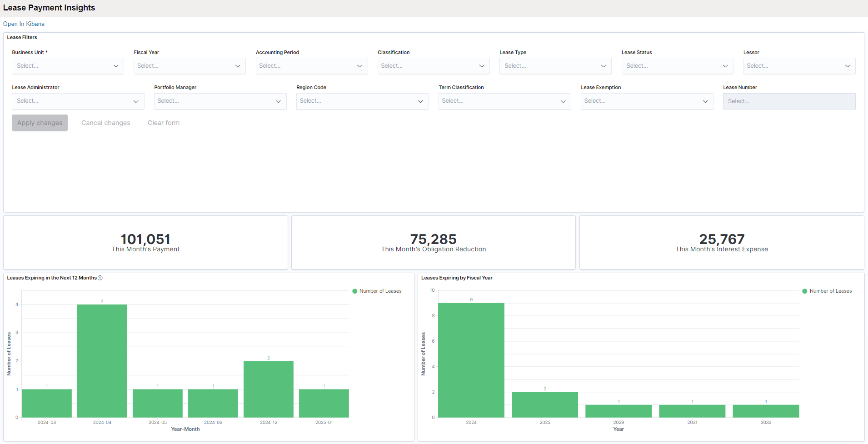Click the Lease Number select field
Image resolution: width=868 pixels, height=444 pixels.
789,101
